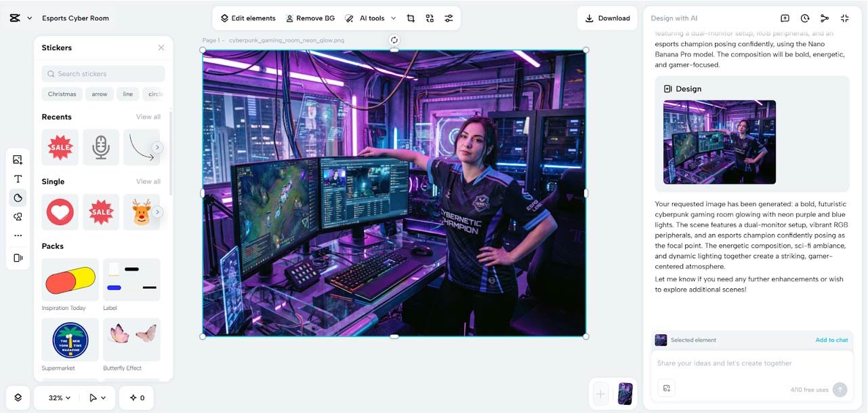
Task: Collapse the Design with AI panel
Action: pos(844,18)
